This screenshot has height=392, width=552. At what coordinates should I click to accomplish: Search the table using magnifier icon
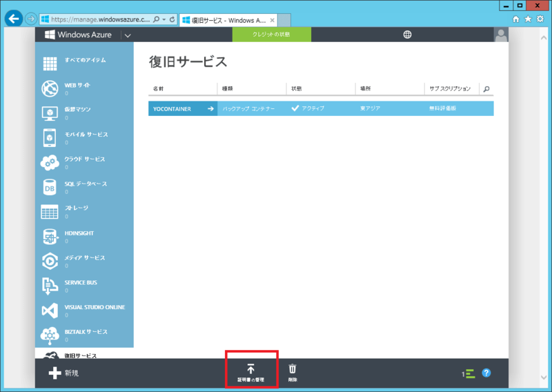[486, 89]
